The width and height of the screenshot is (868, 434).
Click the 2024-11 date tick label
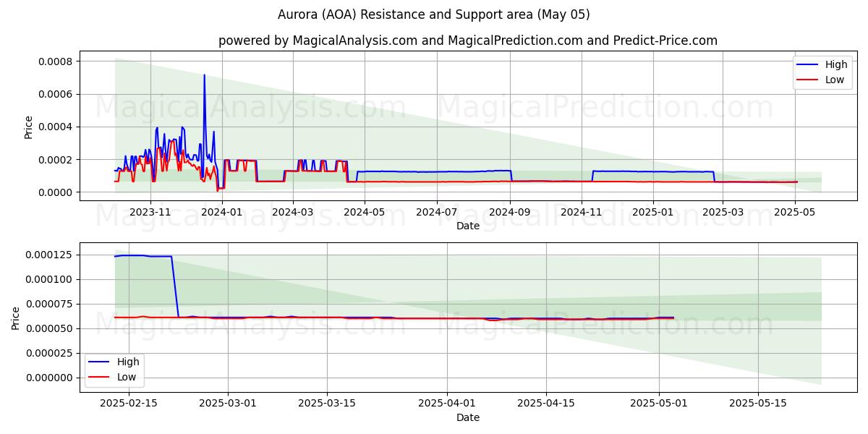(582, 212)
